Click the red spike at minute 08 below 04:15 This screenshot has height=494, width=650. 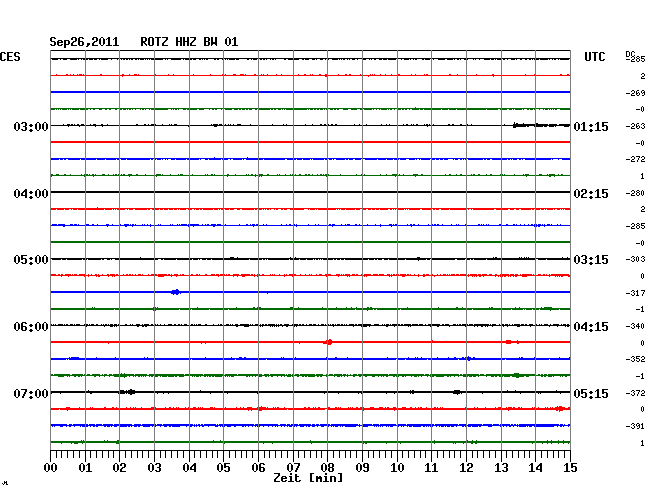click(x=329, y=342)
